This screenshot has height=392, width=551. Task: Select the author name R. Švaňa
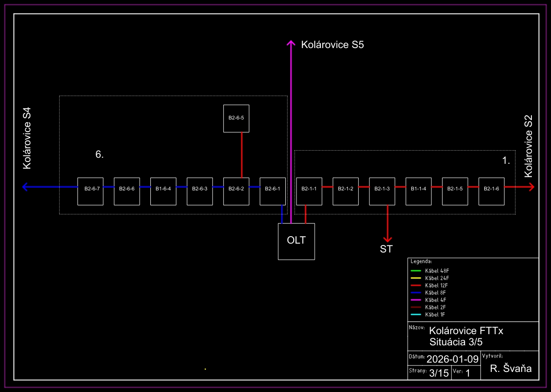511,369
